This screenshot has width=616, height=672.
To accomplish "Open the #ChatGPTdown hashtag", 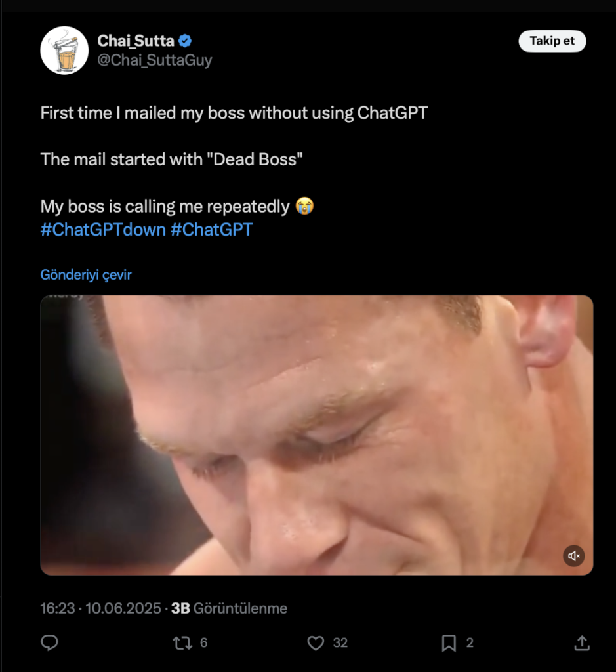I will coord(103,230).
